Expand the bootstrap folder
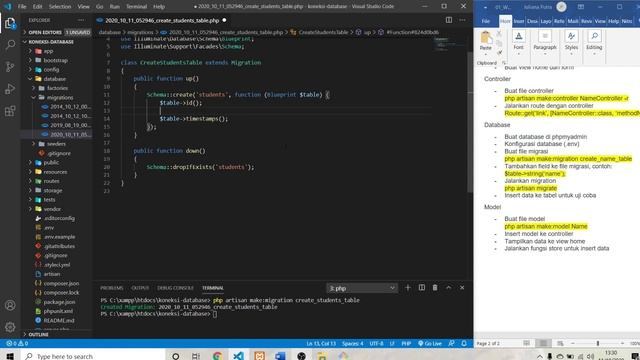Screen dimensions: 640x360 [56, 60]
